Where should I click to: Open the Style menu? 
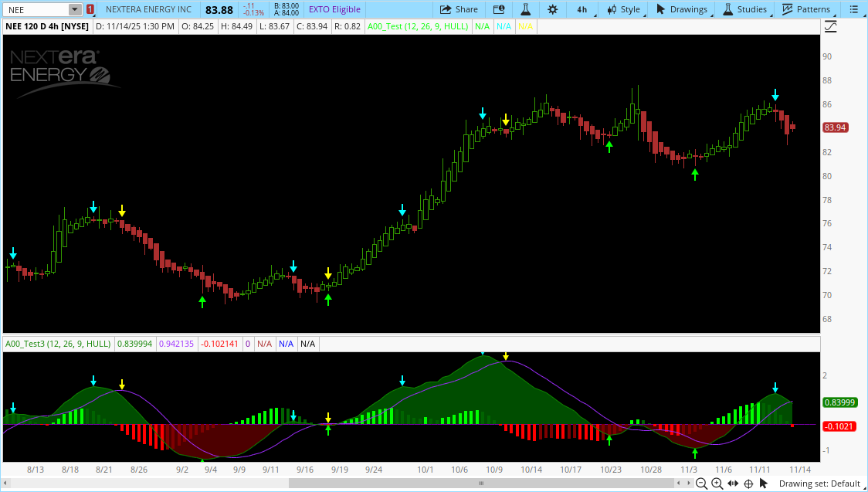[x=624, y=9]
